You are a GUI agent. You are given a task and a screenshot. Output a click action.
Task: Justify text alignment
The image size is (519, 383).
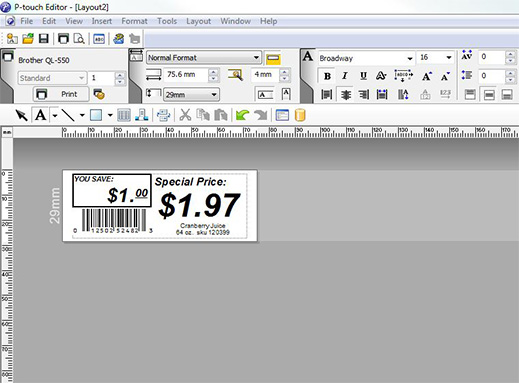pyautogui.click(x=382, y=95)
